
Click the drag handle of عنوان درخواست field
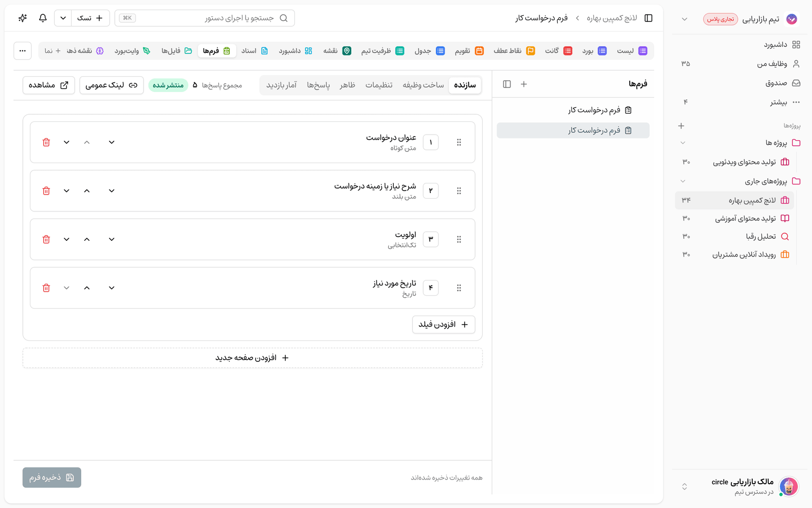pos(459,142)
